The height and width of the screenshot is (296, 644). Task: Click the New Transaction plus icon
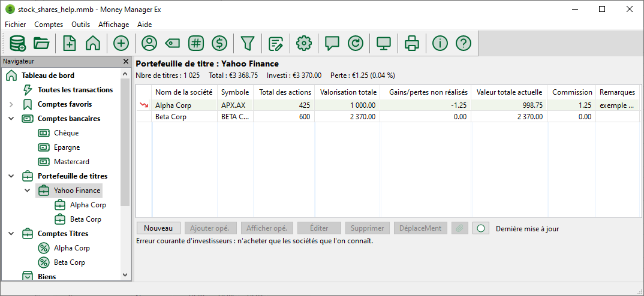coord(121,43)
